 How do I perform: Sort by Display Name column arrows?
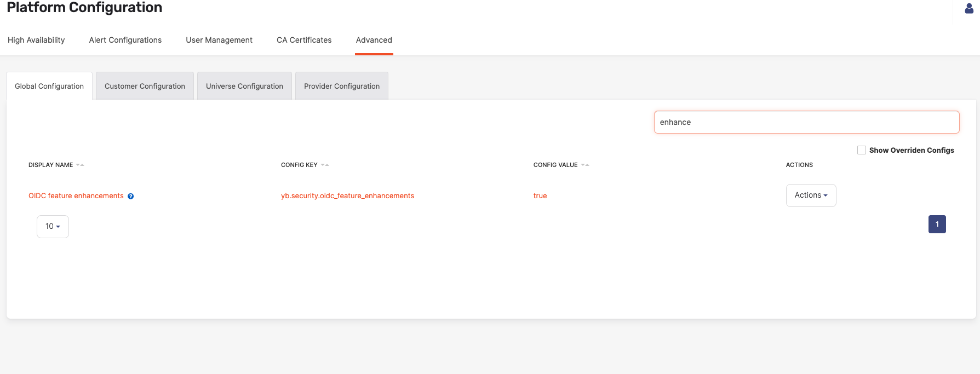80,165
